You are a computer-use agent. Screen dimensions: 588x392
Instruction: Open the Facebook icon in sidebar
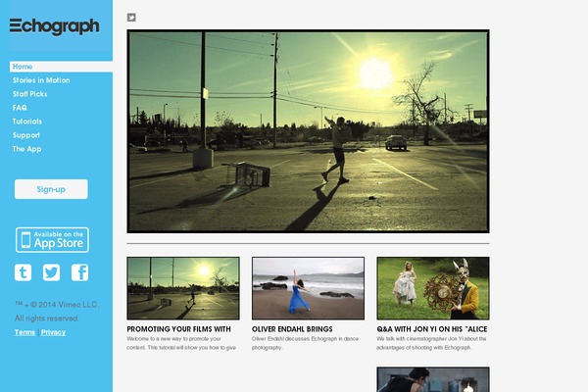point(80,272)
